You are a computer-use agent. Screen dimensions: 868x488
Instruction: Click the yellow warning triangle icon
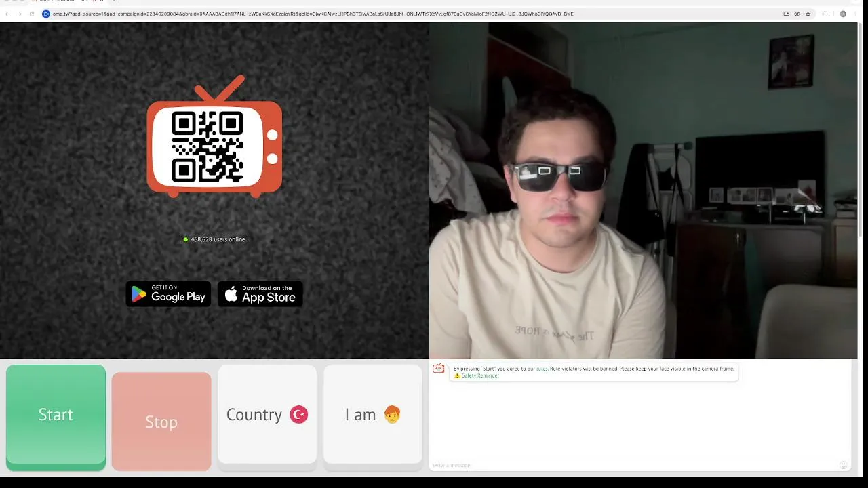[x=457, y=375]
